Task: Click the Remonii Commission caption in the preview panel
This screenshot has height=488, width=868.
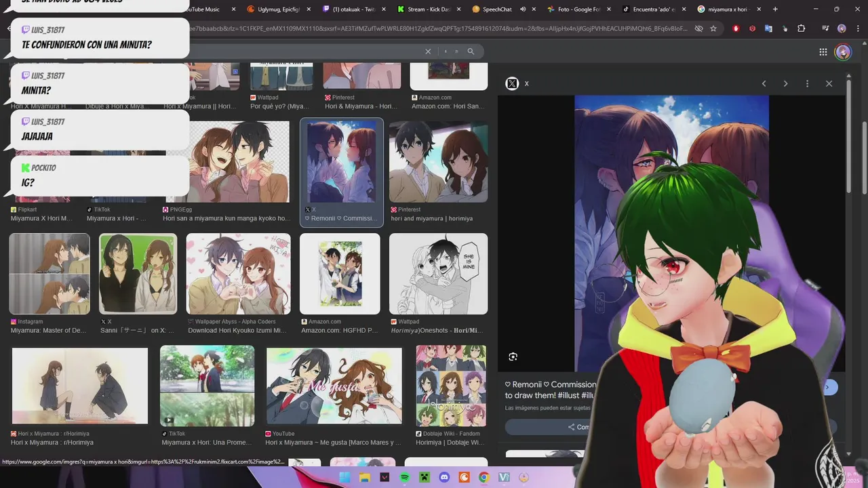Action: pos(551,389)
